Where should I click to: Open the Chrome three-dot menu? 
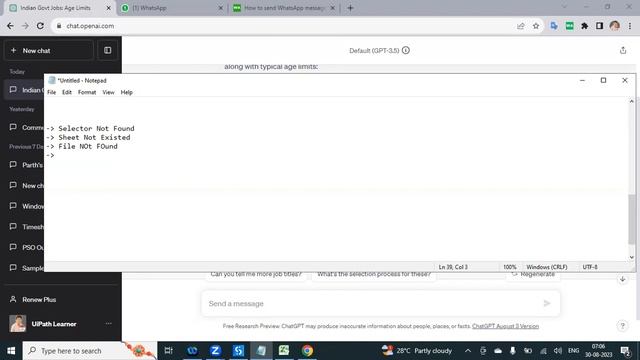(x=630, y=26)
